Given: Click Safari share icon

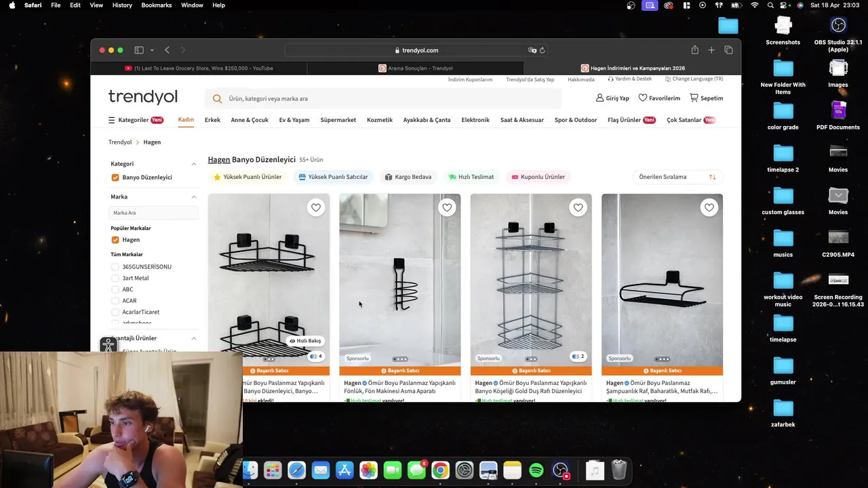Looking at the screenshot, I should pyautogui.click(x=694, y=50).
